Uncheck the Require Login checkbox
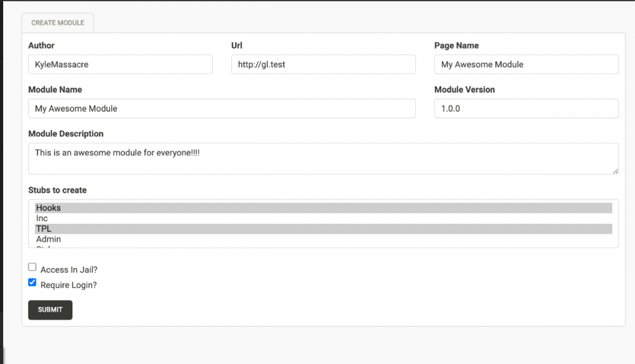Screen dimensions: 635x364 (x=32, y=282)
